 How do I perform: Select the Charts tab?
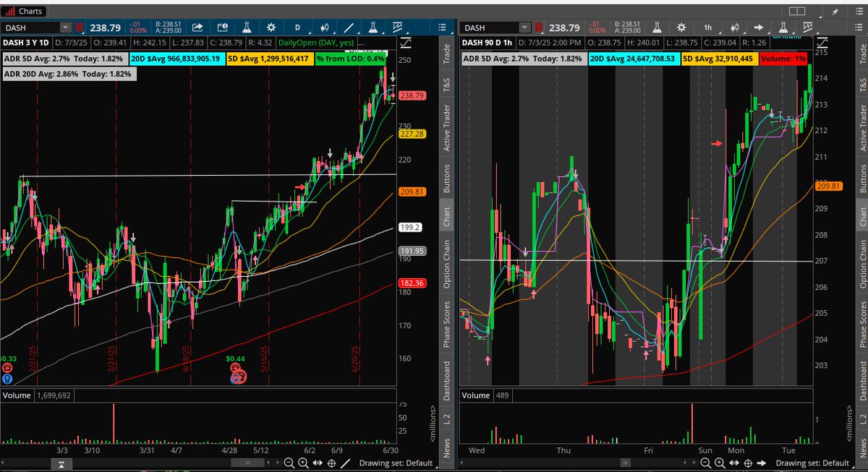tap(24, 11)
